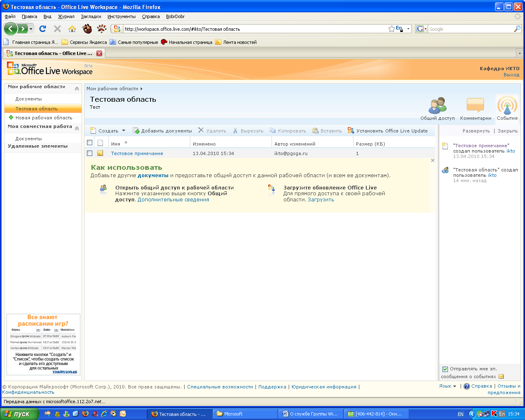The width and height of the screenshot is (525, 420).
Task: Untick Отправлять мне эл. сообщения checkbox
Action: (445, 369)
